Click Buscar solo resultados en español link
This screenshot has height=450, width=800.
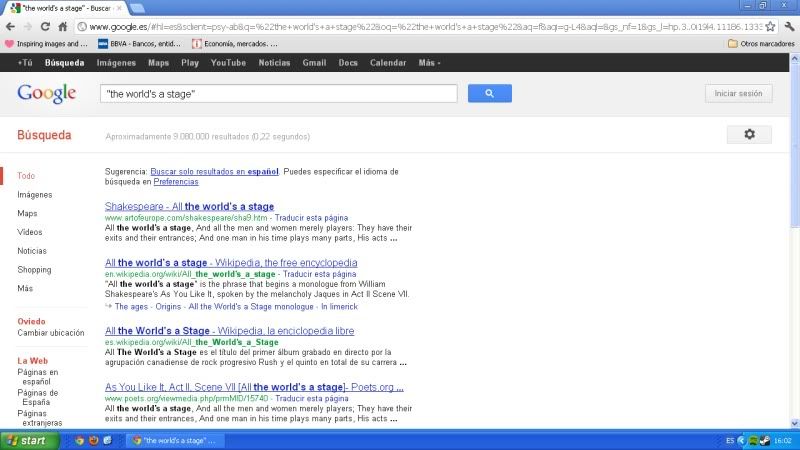214,171
